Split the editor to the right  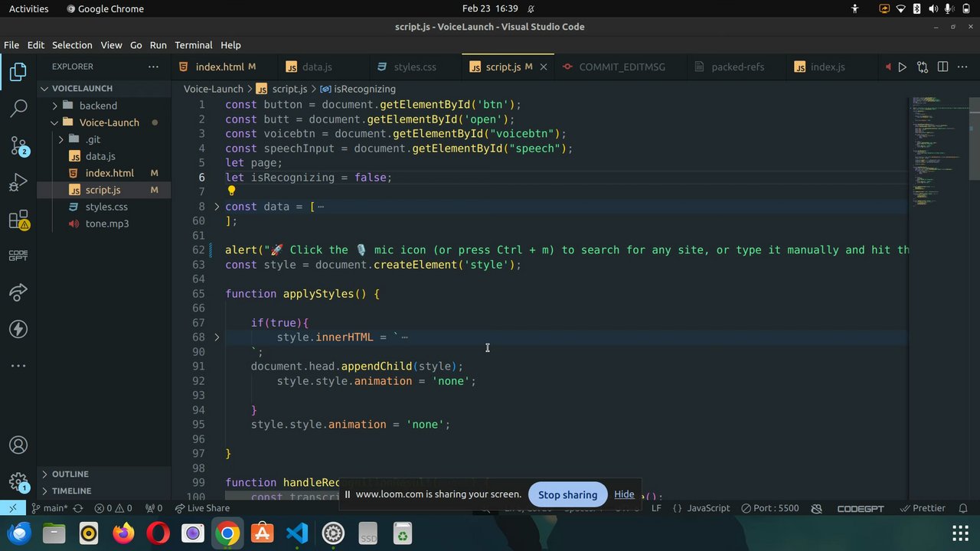(x=943, y=67)
